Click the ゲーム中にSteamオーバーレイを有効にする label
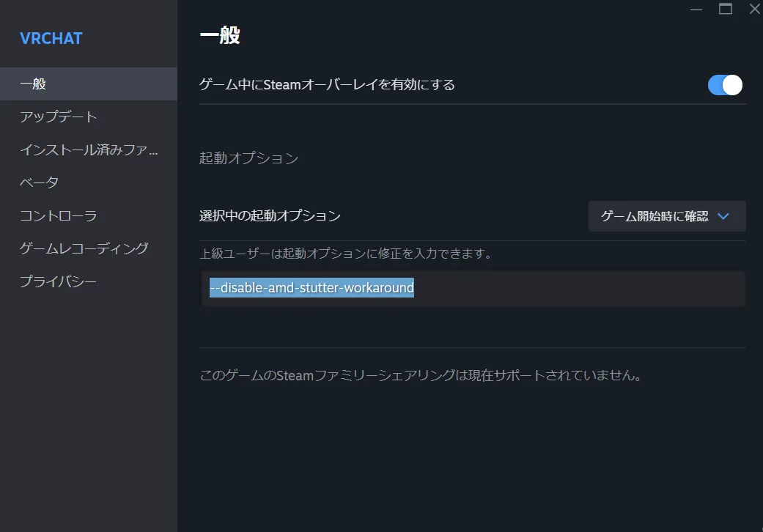763x532 pixels. coord(327,85)
